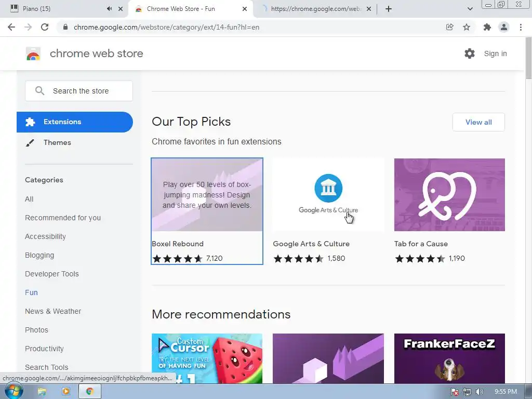Share this page using the share icon
Screen dimensions: 532x399
pyautogui.click(x=449, y=27)
